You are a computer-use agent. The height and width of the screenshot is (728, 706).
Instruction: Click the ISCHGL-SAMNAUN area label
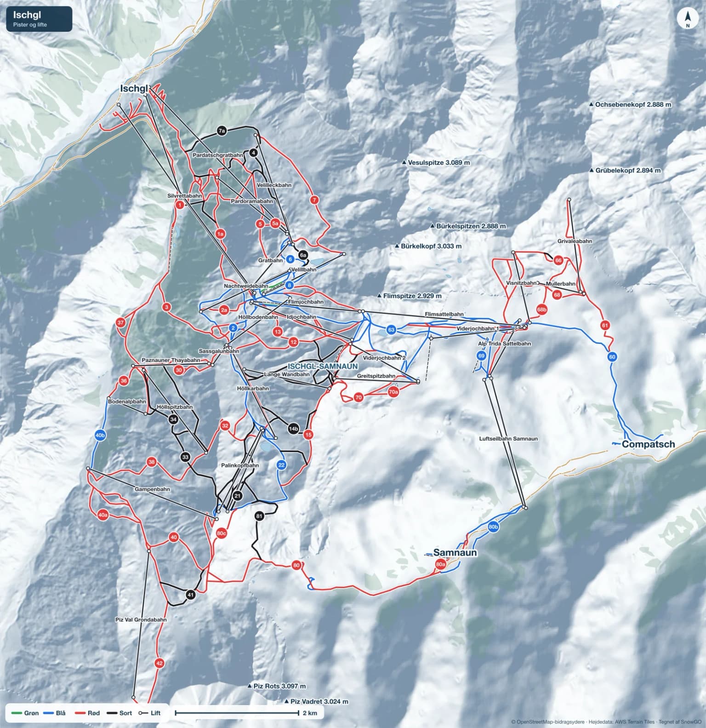coord(322,366)
